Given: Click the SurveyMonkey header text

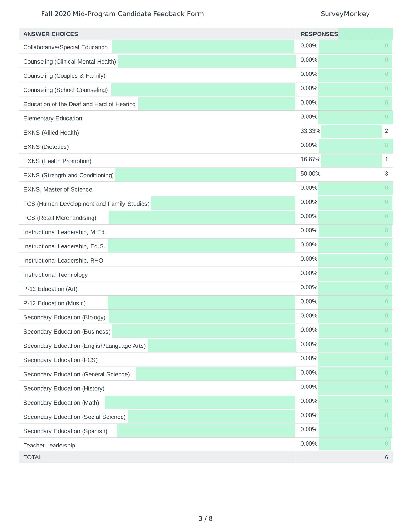Looking at the screenshot, I should tap(345, 14).
